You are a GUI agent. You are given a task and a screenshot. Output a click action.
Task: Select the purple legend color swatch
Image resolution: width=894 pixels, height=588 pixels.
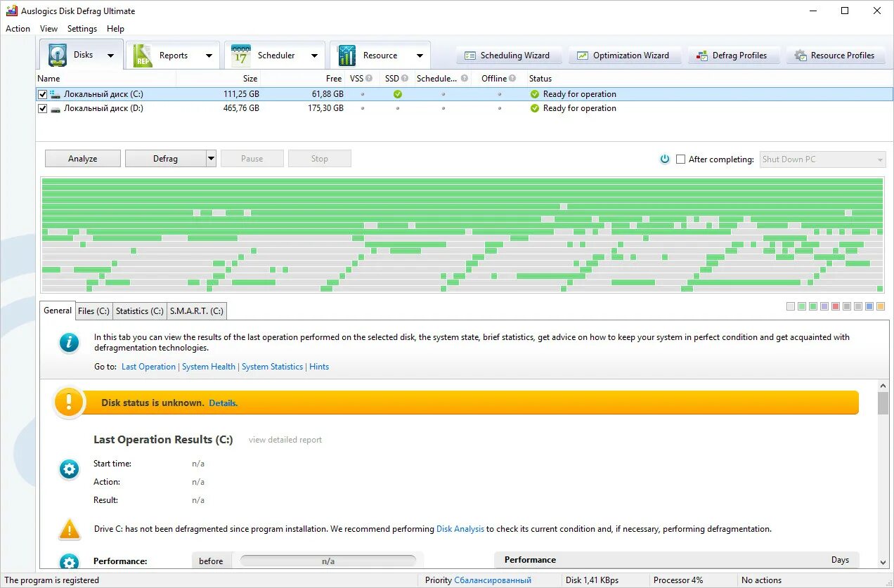(x=824, y=306)
